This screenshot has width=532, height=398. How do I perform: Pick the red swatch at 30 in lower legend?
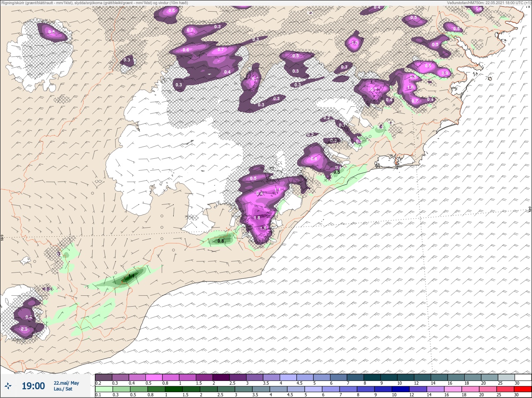tap(523, 389)
